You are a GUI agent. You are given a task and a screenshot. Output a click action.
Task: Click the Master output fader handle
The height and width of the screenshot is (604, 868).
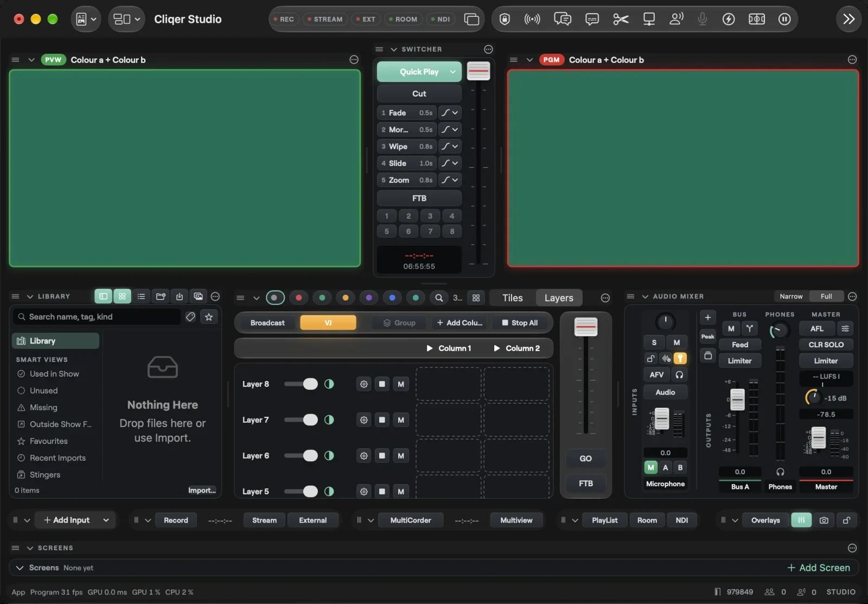(x=819, y=437)
